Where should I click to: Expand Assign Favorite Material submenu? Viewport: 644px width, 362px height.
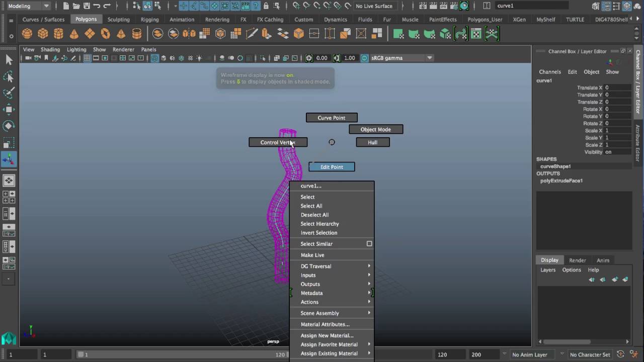[332, 344]
